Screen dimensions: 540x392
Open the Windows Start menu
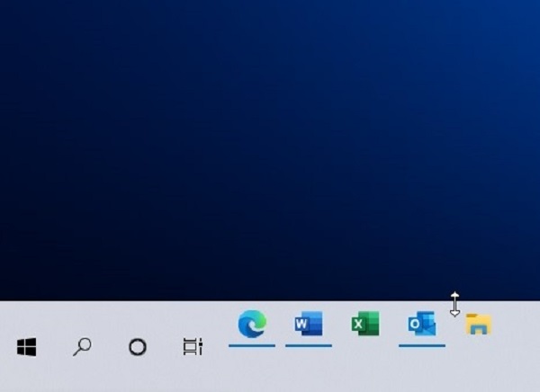26,347
